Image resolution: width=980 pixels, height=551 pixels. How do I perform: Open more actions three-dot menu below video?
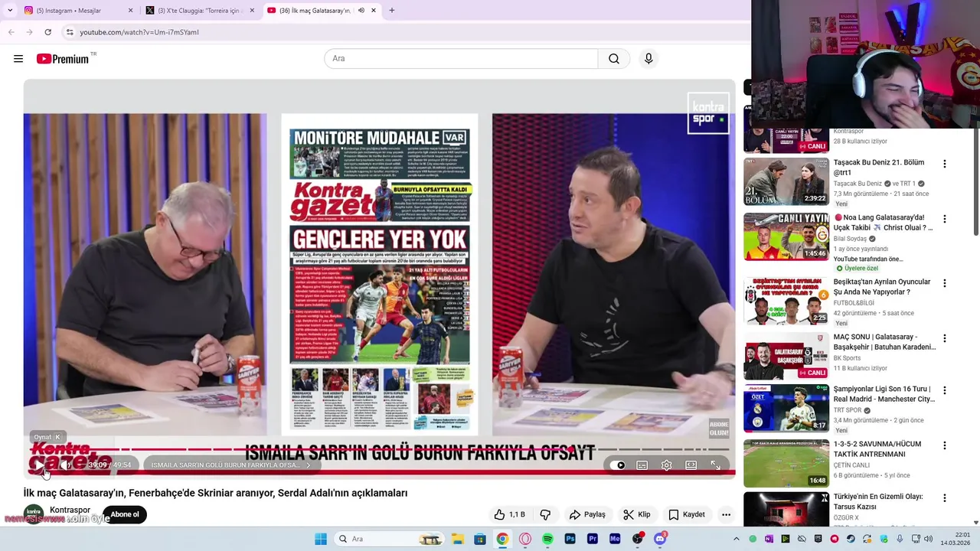point(726,514)
